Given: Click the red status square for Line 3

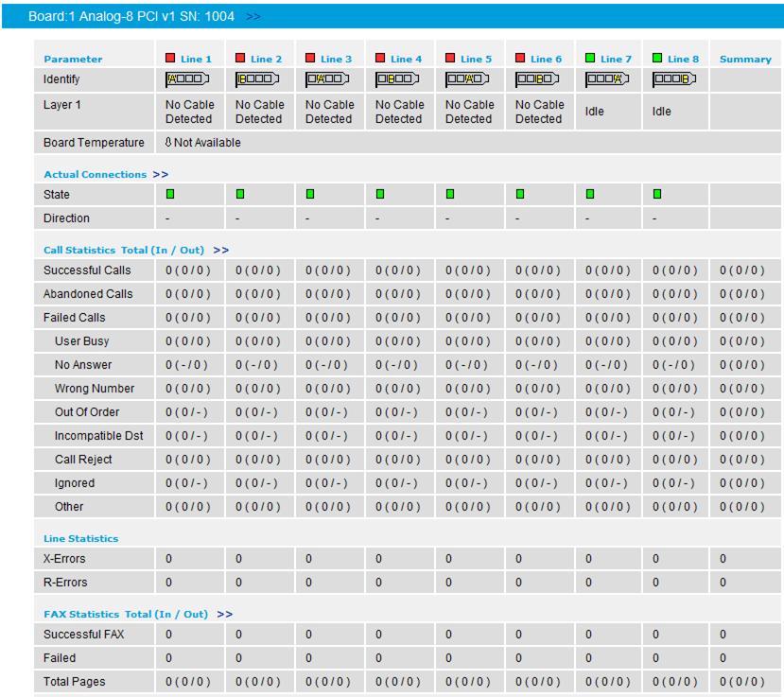Looking at the screenshot, I should click(310, 59).
